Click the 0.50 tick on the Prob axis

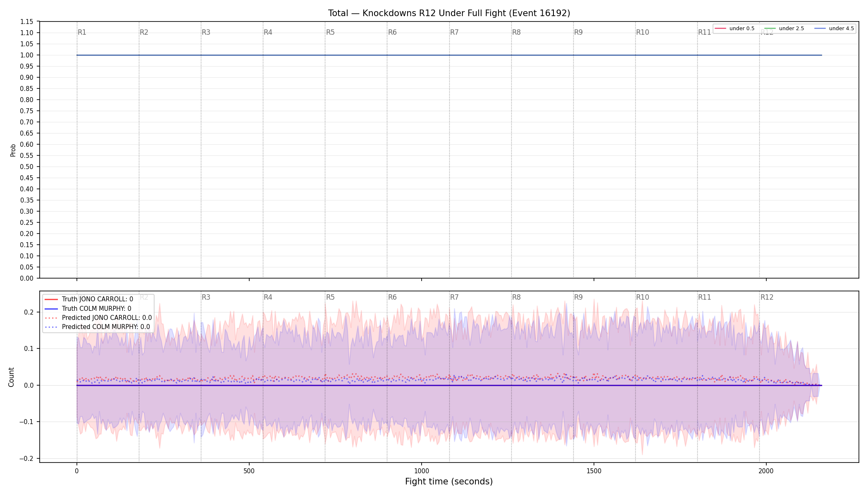pos(27,167)
